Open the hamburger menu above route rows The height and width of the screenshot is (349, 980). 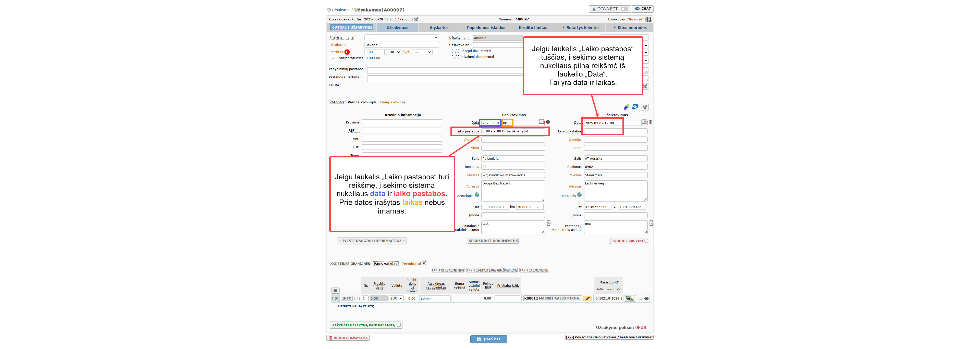point(335,291)
